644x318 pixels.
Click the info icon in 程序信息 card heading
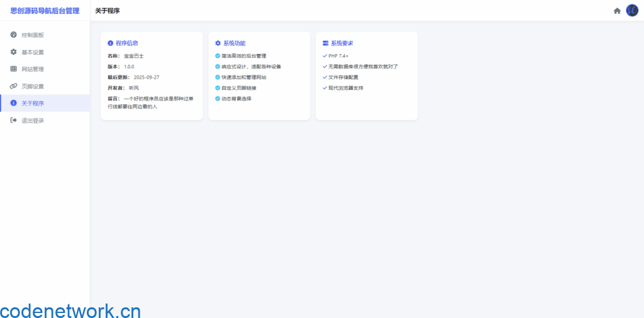111,43
